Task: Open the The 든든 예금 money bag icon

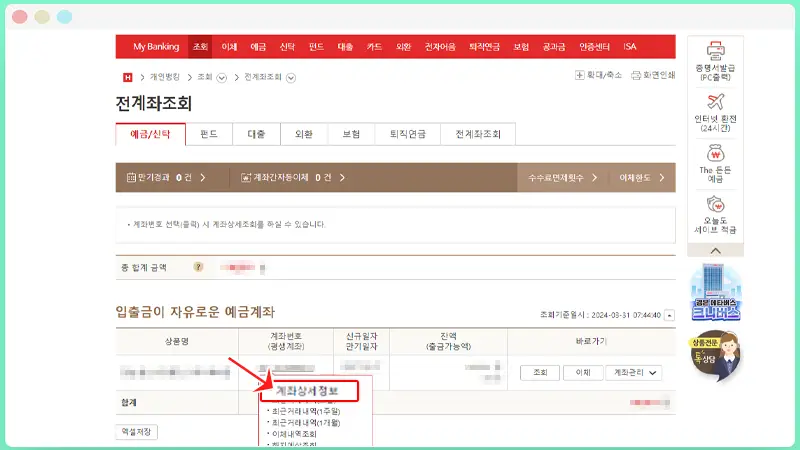Action: point(715,153)
